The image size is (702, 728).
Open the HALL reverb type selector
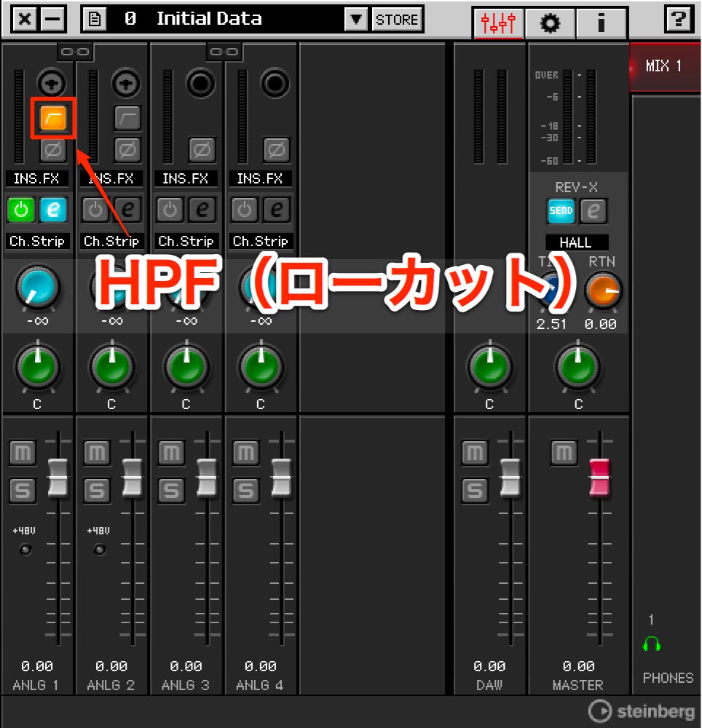click(x=576, y=242)
